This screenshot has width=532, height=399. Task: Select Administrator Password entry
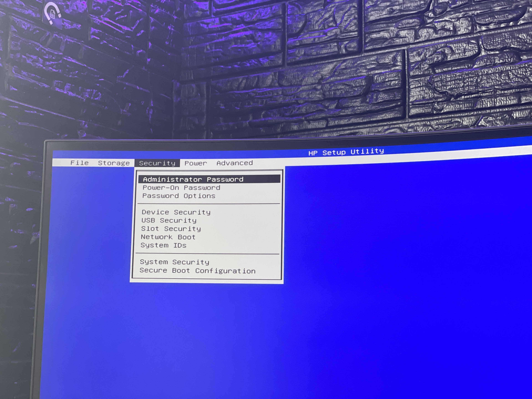click(193, 179)
